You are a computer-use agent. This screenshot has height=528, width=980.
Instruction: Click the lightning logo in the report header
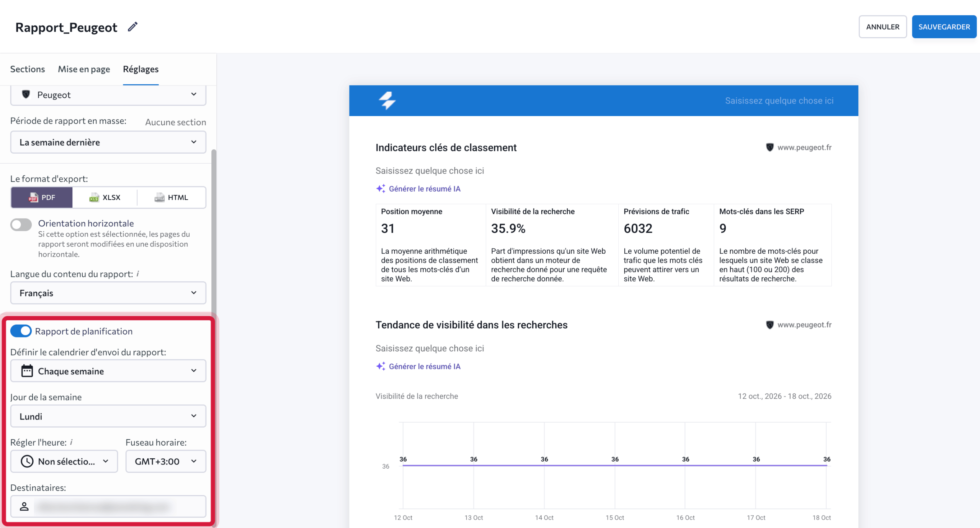point(387,100)
